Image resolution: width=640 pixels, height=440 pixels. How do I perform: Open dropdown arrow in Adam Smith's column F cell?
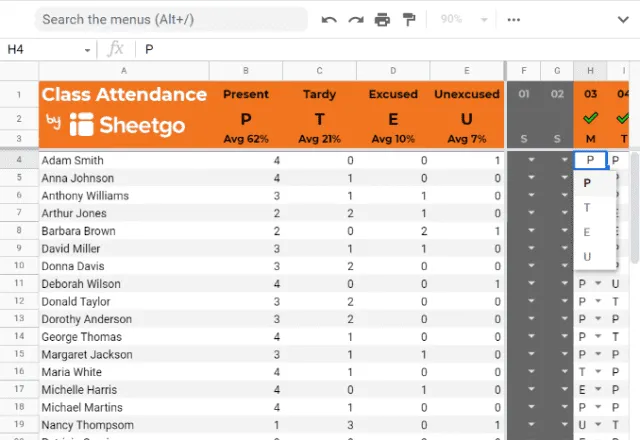tap(532, 160)
